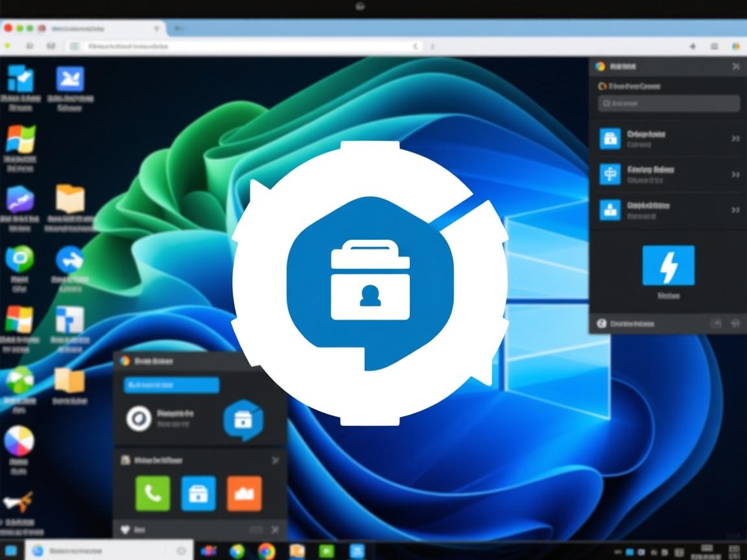Click the white circular leaf icon
Viewport: 747px width, 560px height.
pos(138,418)
